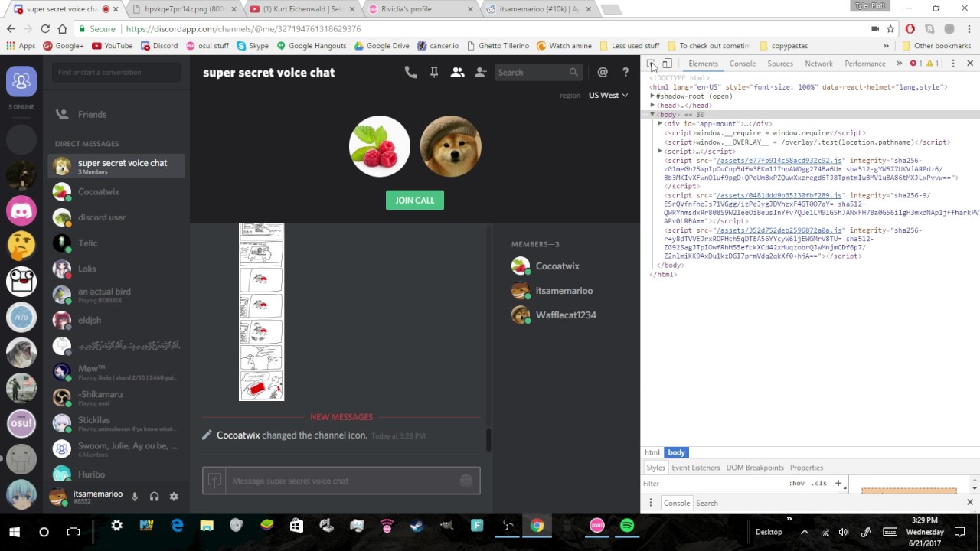Viewport: 980px width, 551px height.
Task: Open the osu! server icon
Action: [21, 423]
